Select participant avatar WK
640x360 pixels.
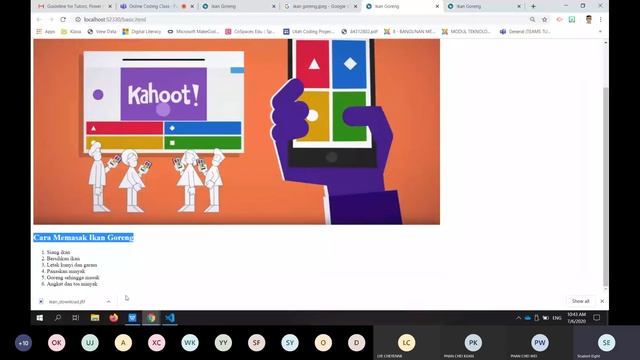point(190,343)
